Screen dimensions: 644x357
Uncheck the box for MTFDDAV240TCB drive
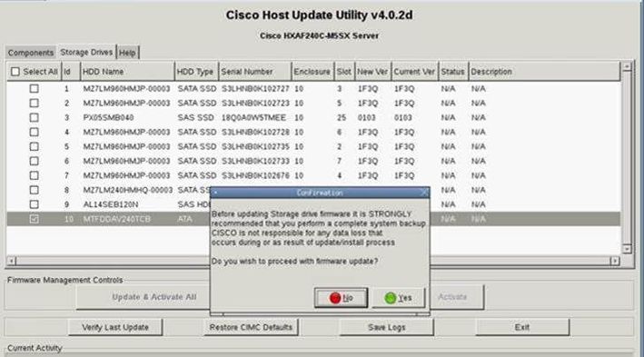click(35, 219)
